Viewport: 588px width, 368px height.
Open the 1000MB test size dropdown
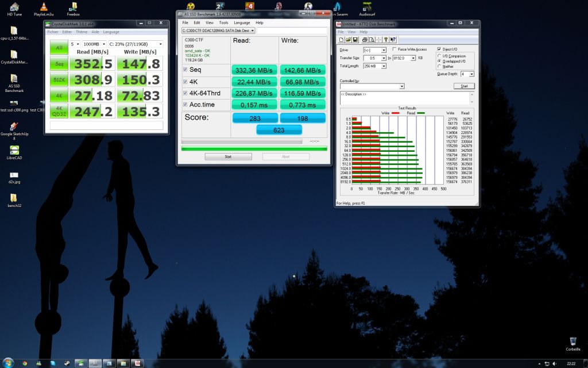point(94,44)
